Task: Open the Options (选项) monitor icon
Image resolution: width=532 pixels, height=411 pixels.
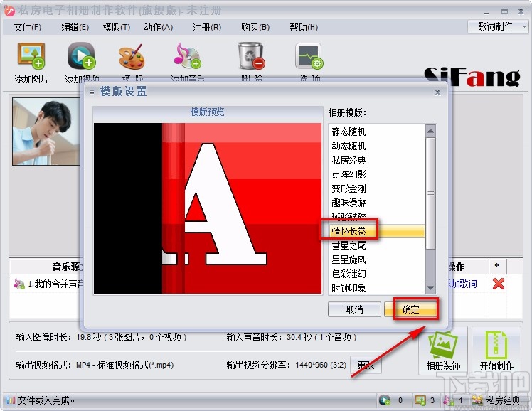Action: click(309, 56)
